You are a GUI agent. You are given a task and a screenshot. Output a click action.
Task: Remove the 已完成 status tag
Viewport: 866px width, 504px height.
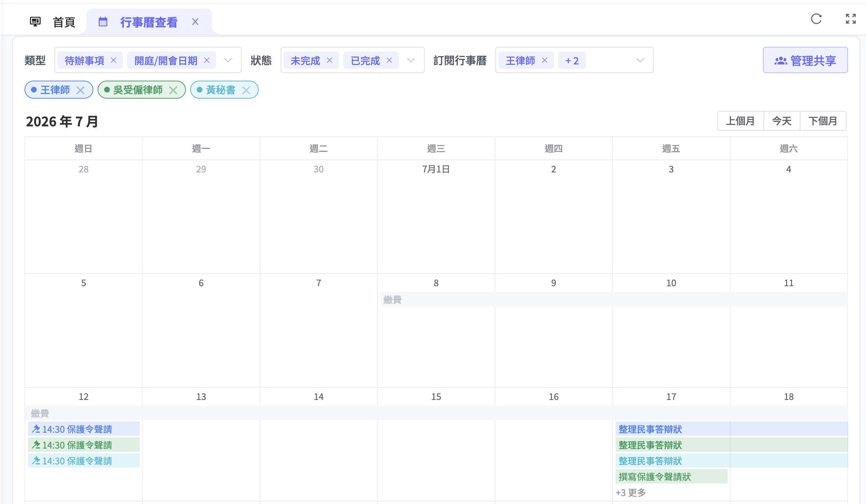[389, 60]
